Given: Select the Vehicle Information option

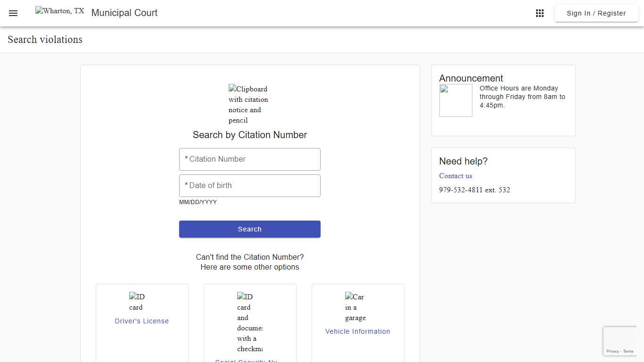Looking at the screenshot, I should point(357,331).
